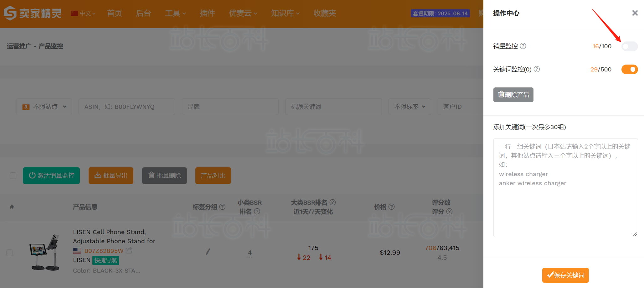Check the LISEN product row checkbox
Image resolution: width=644 pixels, height=288 pixels.
point(9,253)
